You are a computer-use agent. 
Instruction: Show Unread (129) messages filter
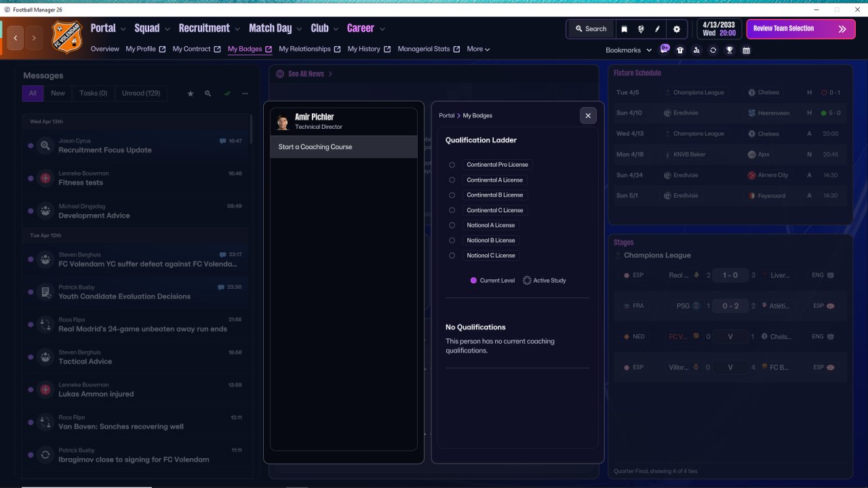141,94
